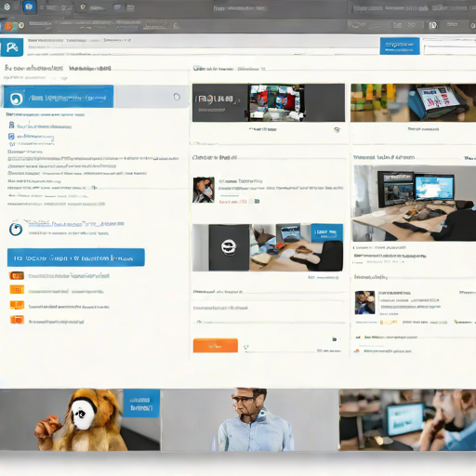Click the blue tag on the furry creature image
Image resolution: width=476 pixels, height=476 pixels.
(141, 403)
